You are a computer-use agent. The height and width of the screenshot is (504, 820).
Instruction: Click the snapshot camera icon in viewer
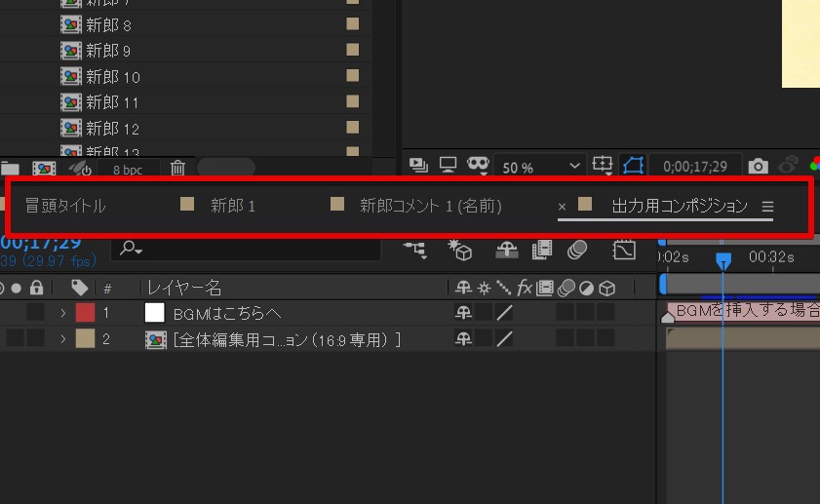click(758, 168)
